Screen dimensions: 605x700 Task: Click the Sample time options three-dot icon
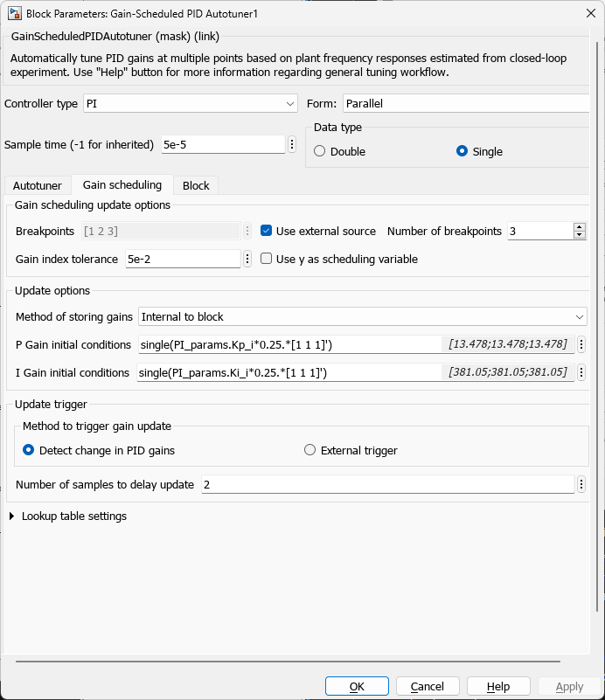pos(291,144)
